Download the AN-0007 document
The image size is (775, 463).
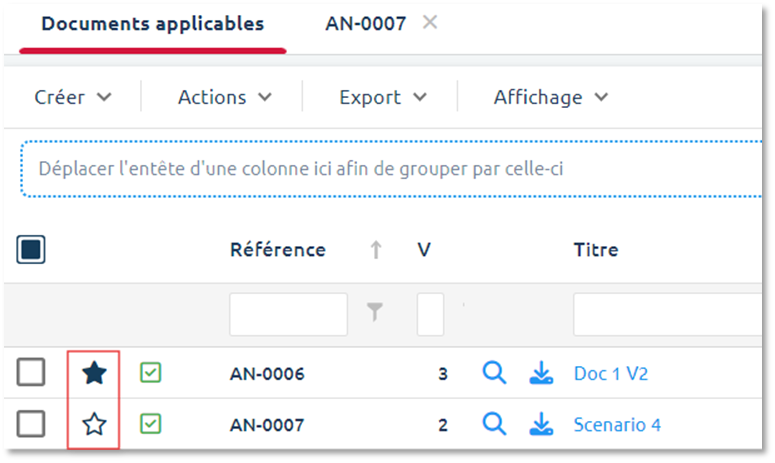(x=541, y=425)
